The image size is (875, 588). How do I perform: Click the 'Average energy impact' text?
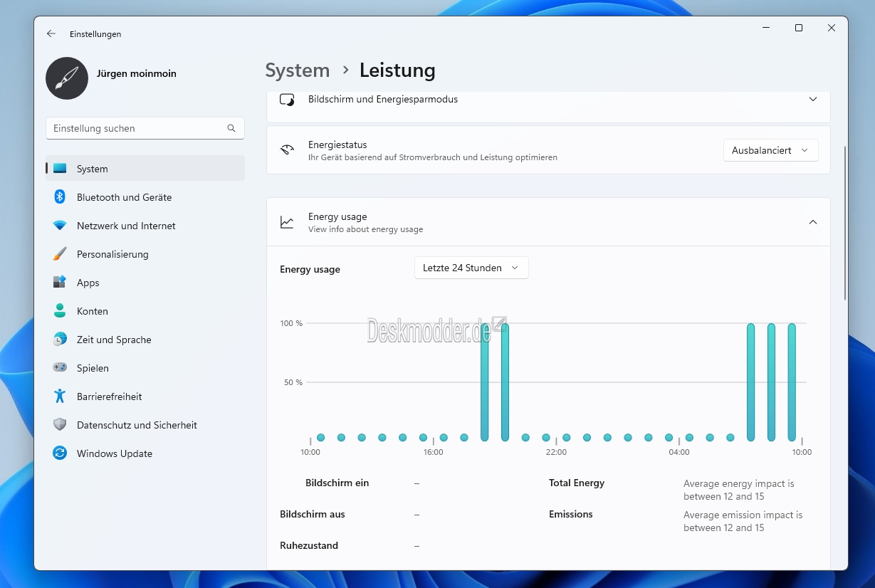coord(739,490)
